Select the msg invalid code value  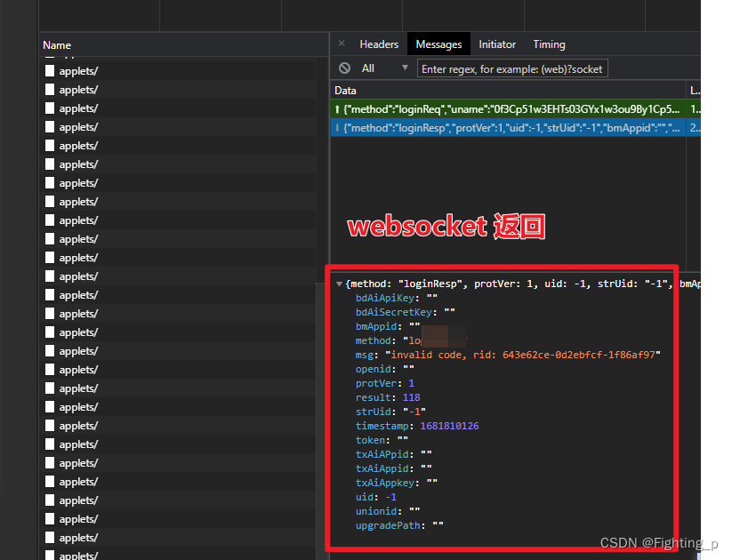point(523,355)
